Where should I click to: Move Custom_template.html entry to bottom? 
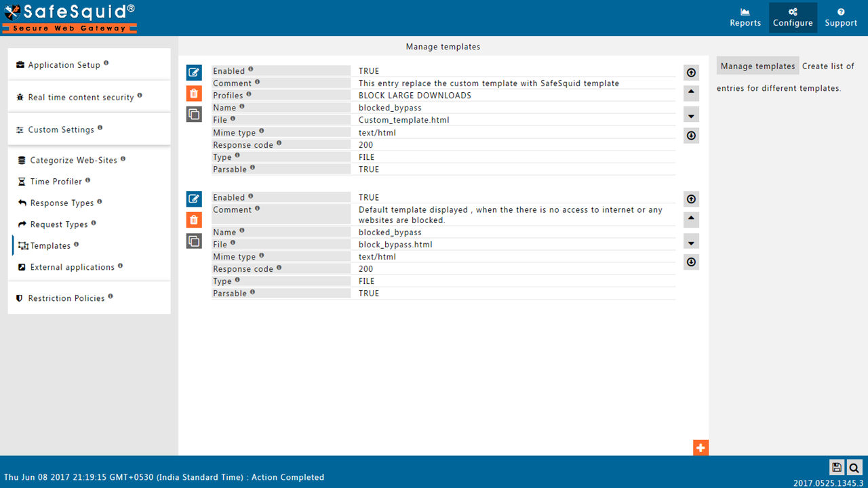click(x=691, y=136)
